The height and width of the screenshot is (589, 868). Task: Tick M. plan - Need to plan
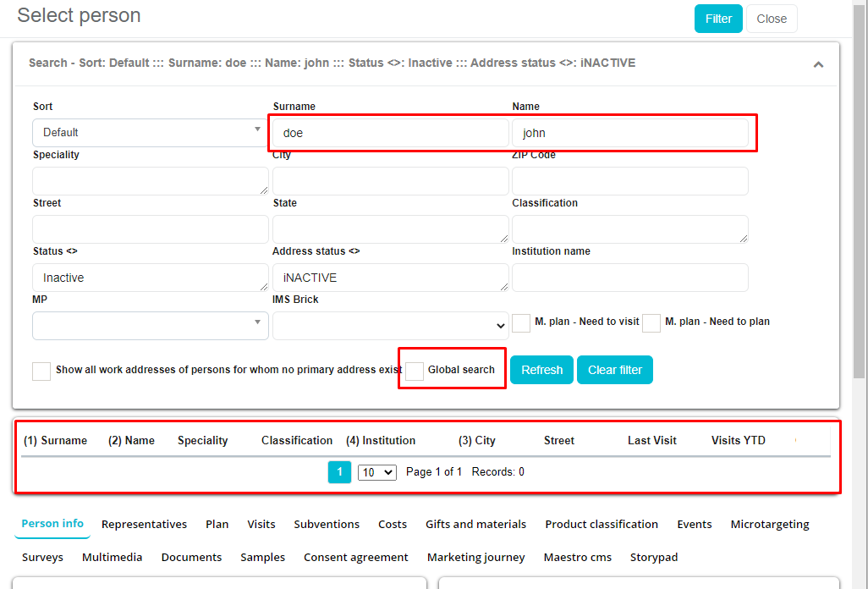click(x=651, y=322)
